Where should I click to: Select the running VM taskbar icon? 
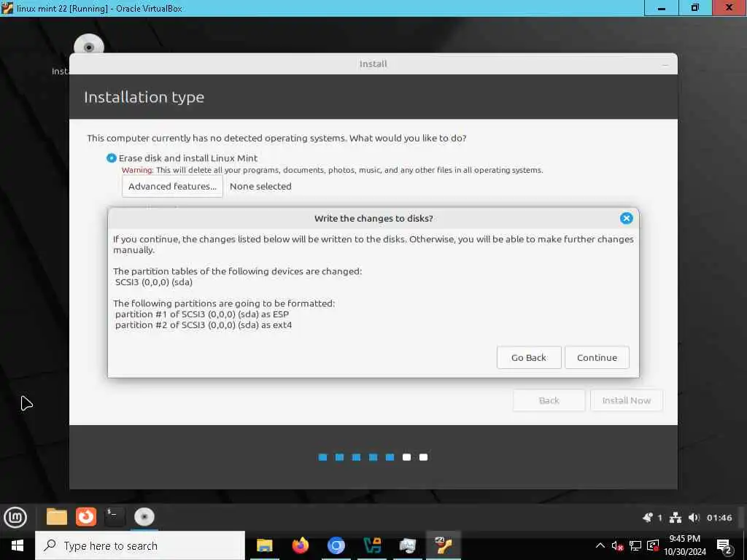coord(444,545)
